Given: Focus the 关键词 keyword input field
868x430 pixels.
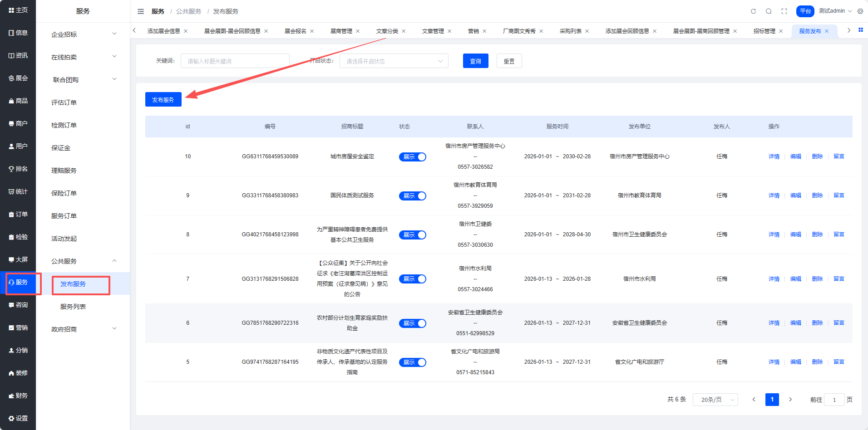Looking at the screenshot, I should point(235,61).
